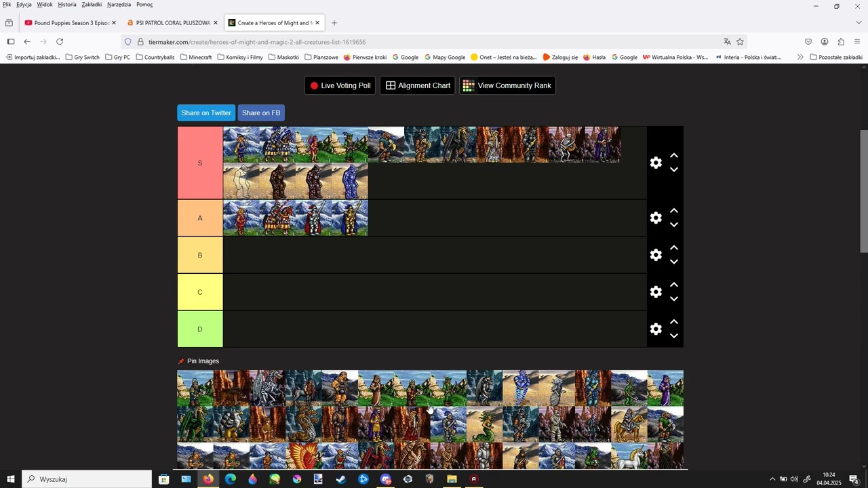Viewport: 868px width, 488px height.
Task: Open Live Voting Poll
Action: 340,85
